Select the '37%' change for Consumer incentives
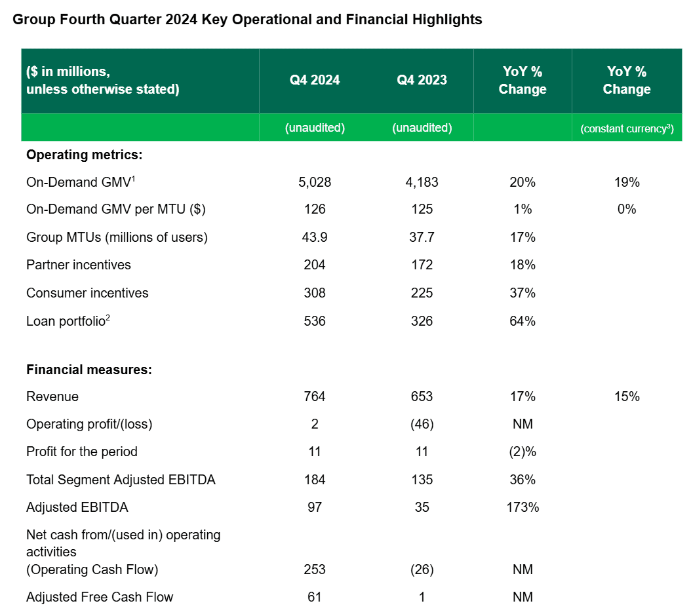 tap(523, 292)
